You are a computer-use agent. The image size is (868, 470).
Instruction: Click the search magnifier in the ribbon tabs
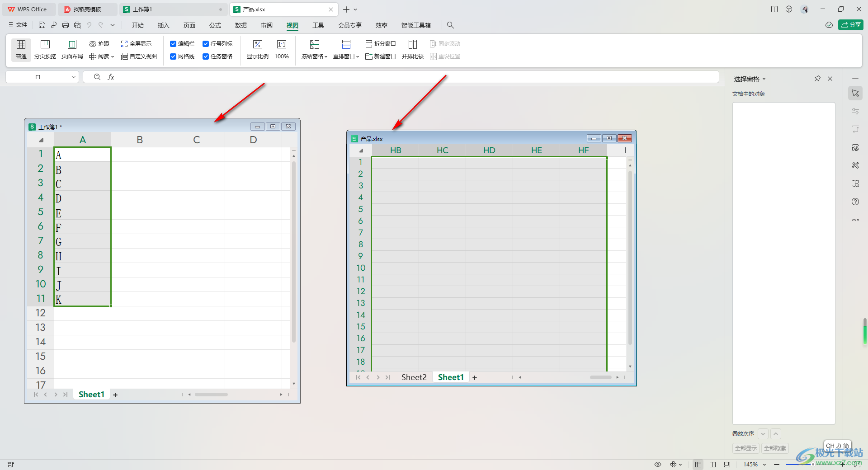pyautogui.click(x=450, y=25)
